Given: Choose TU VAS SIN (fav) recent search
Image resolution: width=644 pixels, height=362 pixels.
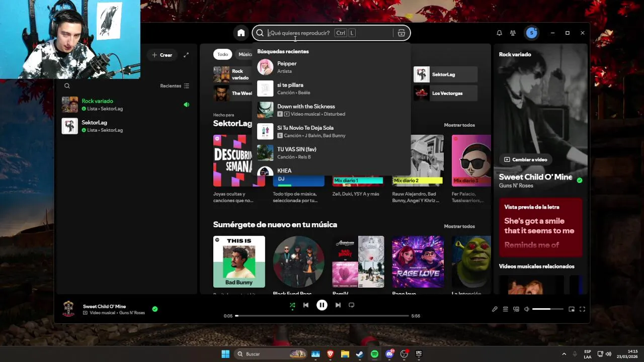Looking at the screenshot, I should click(x=331, y=152).
